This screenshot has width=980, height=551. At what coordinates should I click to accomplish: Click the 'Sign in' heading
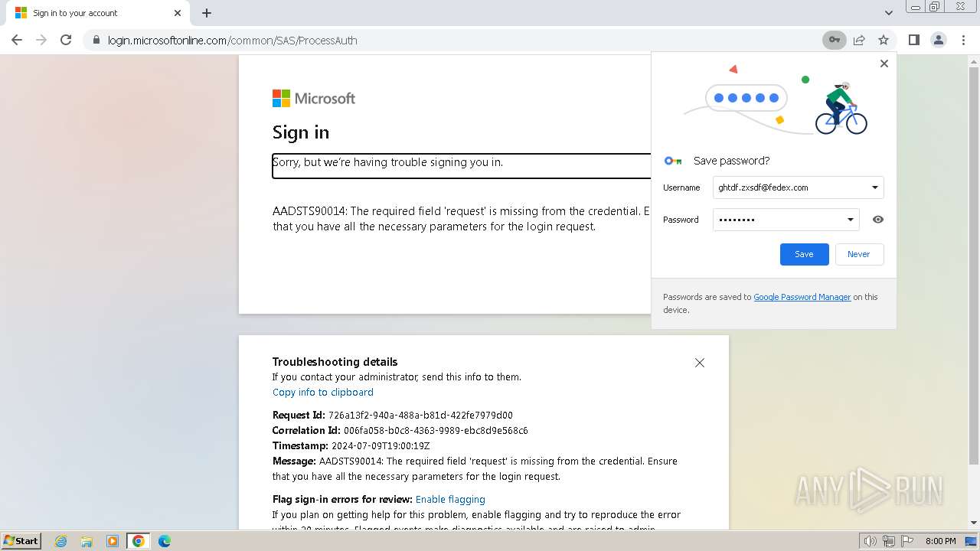tap(301, 132)
